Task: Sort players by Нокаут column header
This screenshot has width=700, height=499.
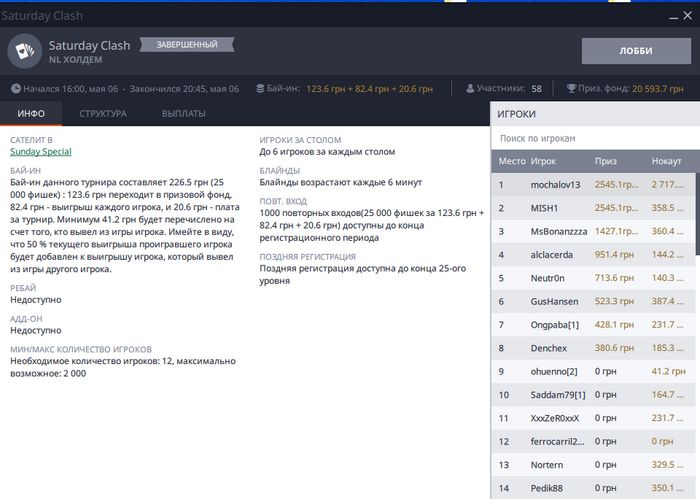Action: click(x=667, y=161)
